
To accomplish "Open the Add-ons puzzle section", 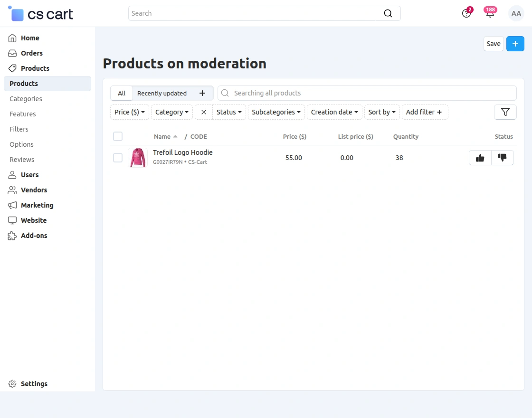I will coord(34,236).
